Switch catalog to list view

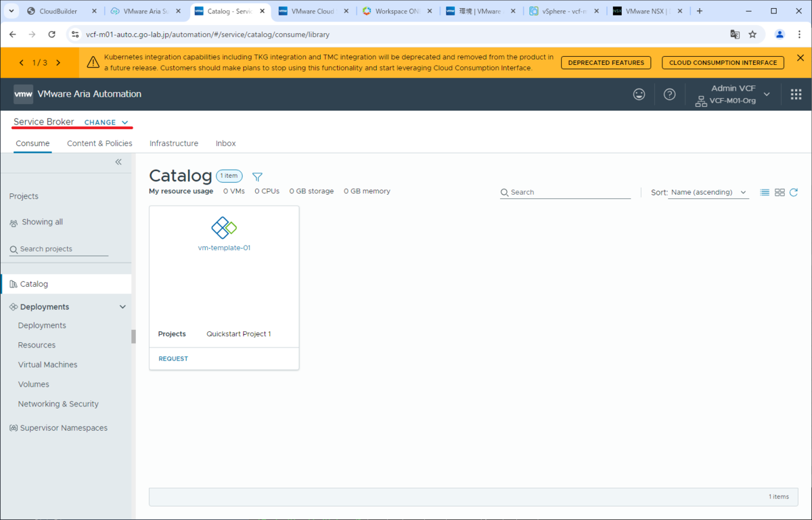pyautogui.click(x=765, y=193)
